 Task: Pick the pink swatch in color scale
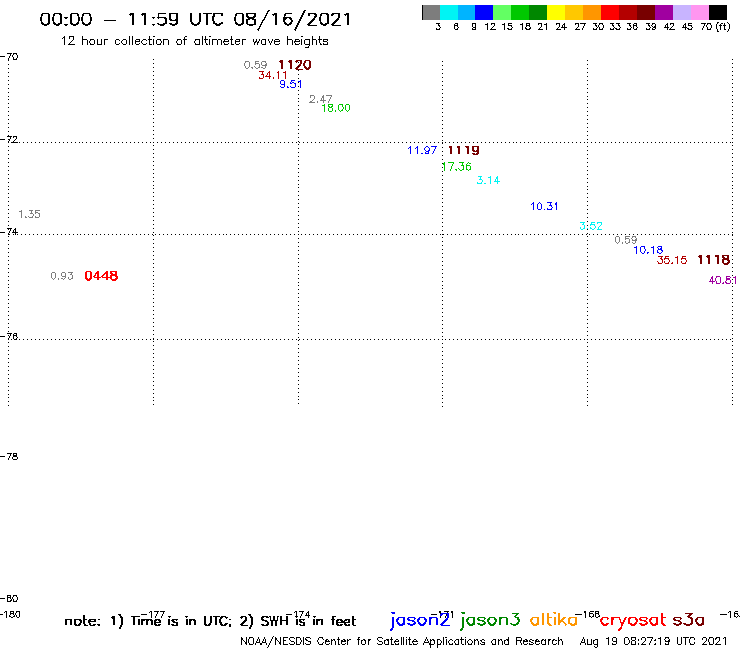click(699, 12)
